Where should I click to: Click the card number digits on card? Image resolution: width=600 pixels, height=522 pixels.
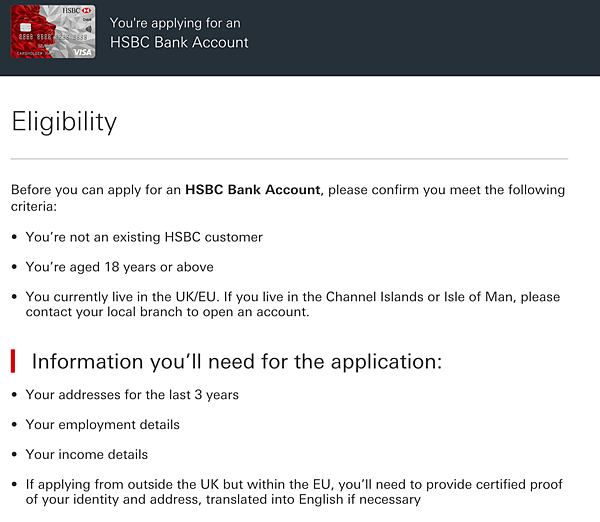point(53,37)
